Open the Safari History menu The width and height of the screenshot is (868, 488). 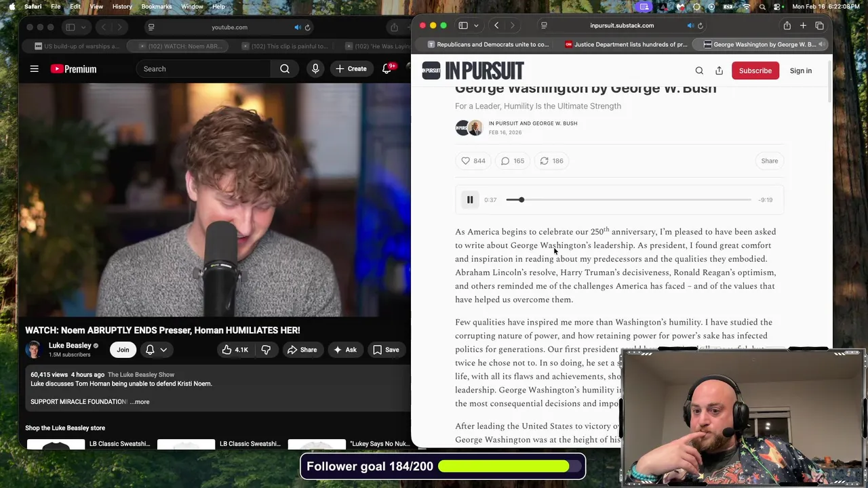click(122, 7)
